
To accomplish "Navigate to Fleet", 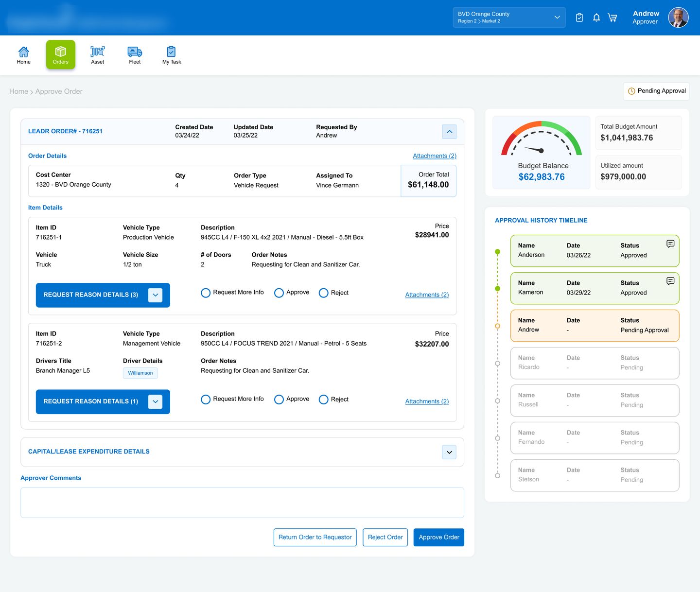I will (135, 55).
